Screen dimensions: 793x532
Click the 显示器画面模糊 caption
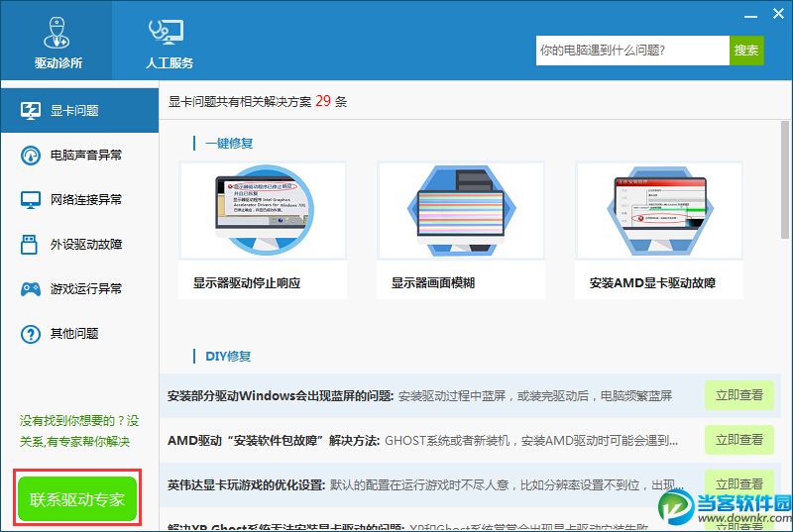[433, 283]
